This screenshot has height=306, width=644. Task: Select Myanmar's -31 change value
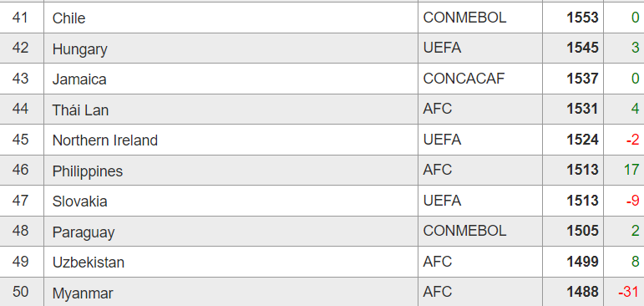(629, 292)
